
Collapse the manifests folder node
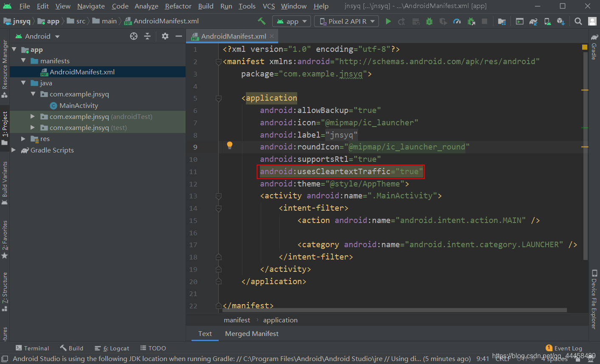(x=23, y=61)
